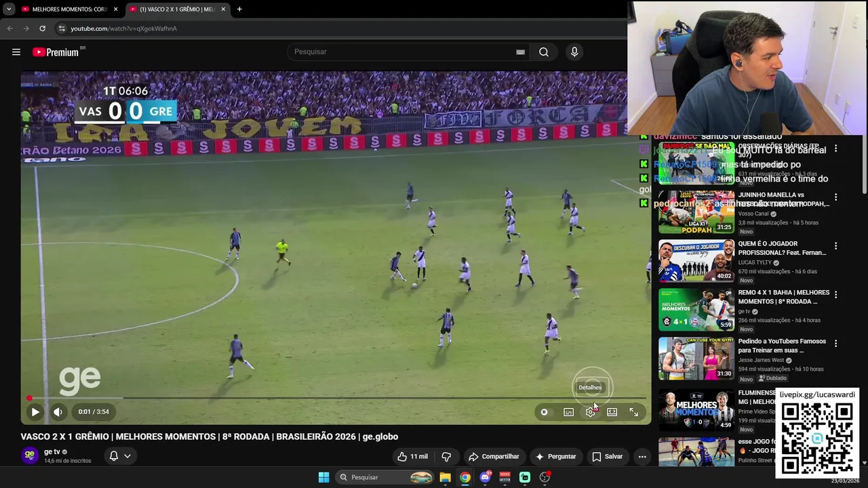Open notification bell dropdown for ge tv
Image resolution: width=868 pixels, height=488 pixels.
coord(120,456)
